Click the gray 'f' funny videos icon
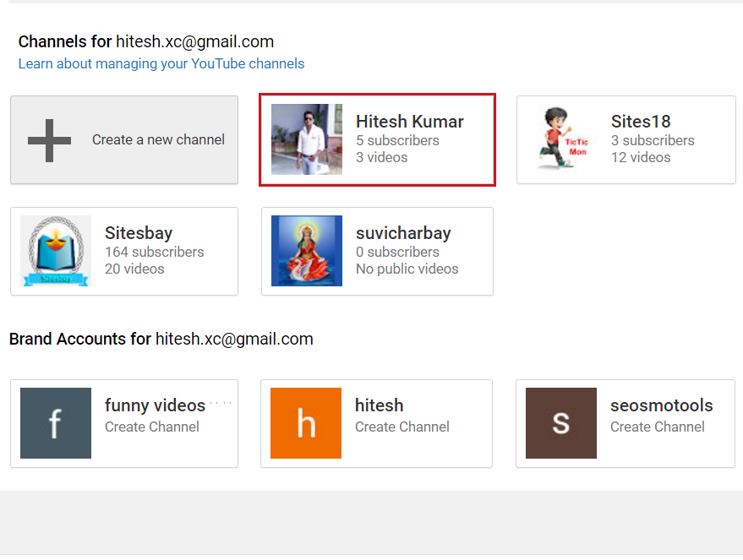Viewport: 743px width, 560px height. 56,423
